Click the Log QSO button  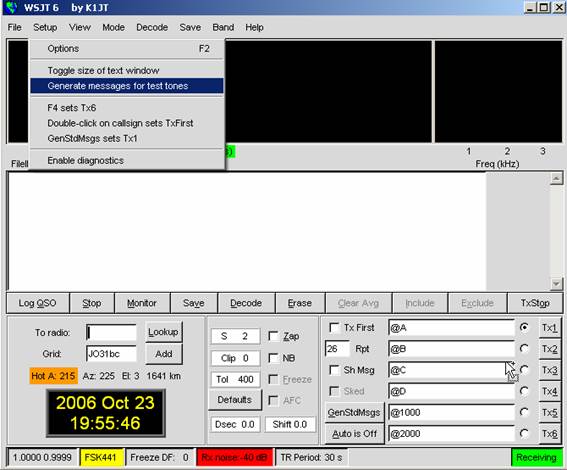[38, 303]
